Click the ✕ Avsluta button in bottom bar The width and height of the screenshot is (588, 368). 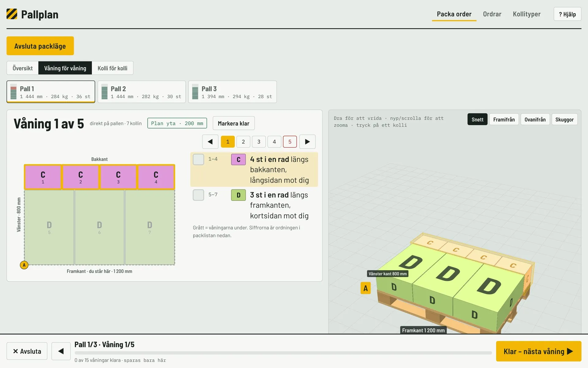[x=27, y=351]
